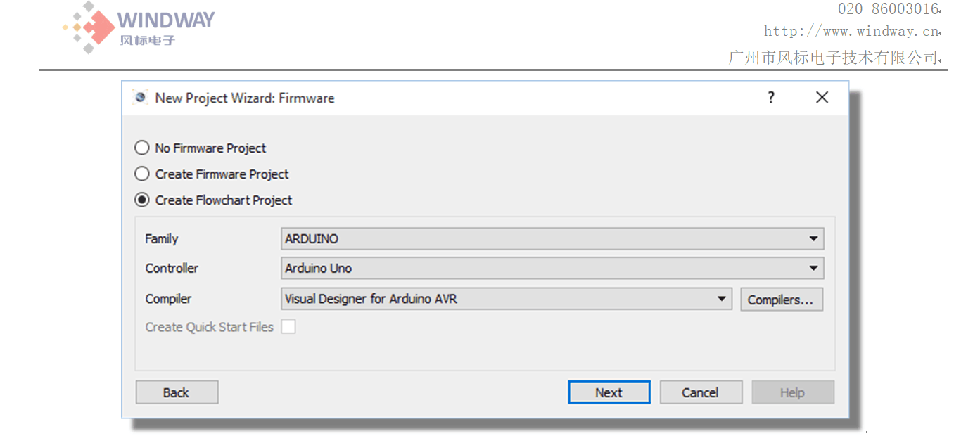The height and width of the screenshot is (443, 980).
Task: Tick Create Quick Start Files checkbox
Action: (288, 326)
